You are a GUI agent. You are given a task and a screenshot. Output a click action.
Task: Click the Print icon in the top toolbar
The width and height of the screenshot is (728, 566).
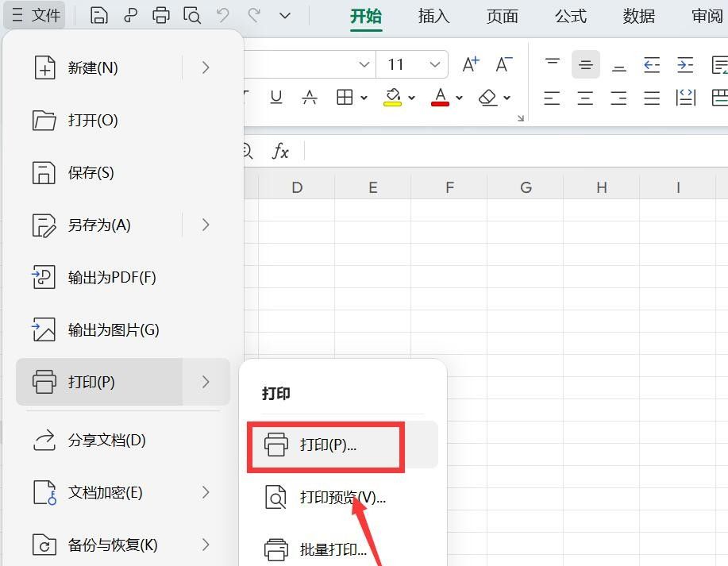(x=160, y=15)
